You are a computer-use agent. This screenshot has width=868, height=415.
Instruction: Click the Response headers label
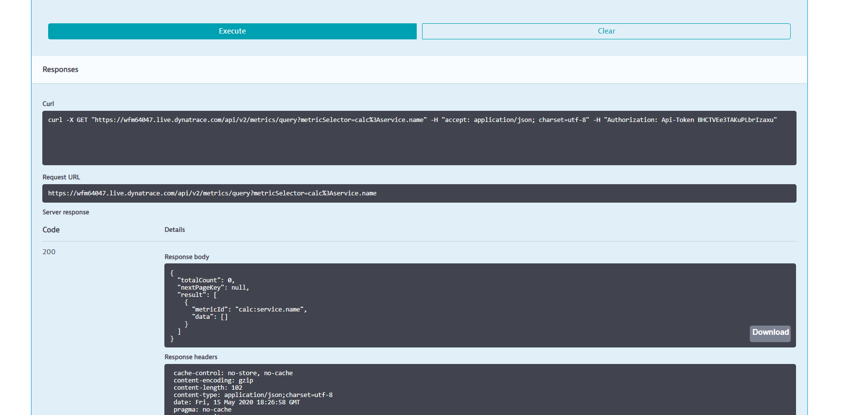(x=191, y=357)
